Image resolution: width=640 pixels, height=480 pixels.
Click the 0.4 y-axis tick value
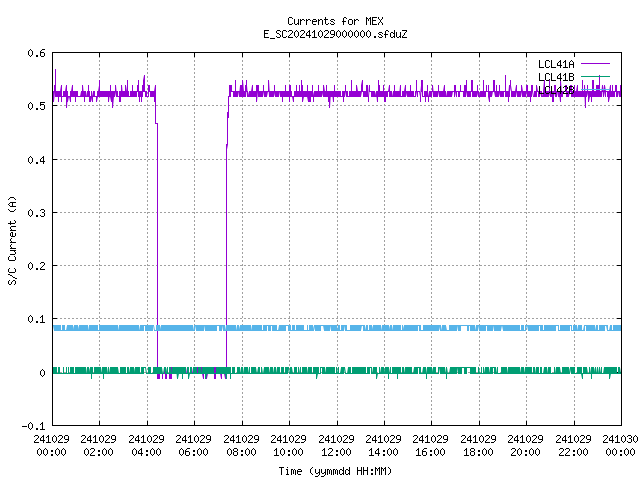point(36,160)
